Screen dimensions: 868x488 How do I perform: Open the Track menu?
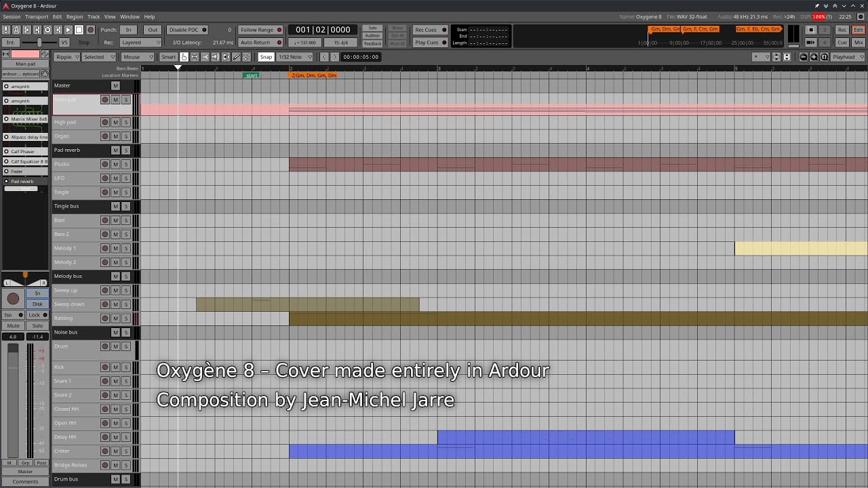click(x=94, y=16)
